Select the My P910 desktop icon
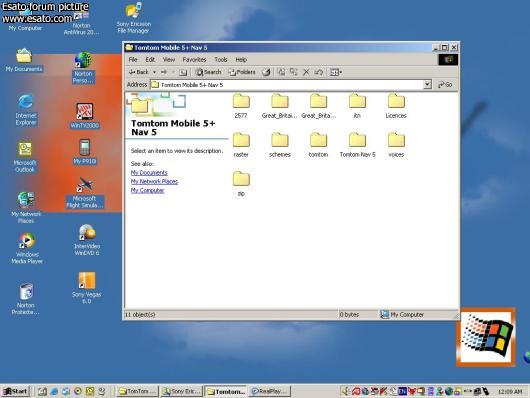Image resolution: width=530 pixels, height=398 pixels. (85, 151)
